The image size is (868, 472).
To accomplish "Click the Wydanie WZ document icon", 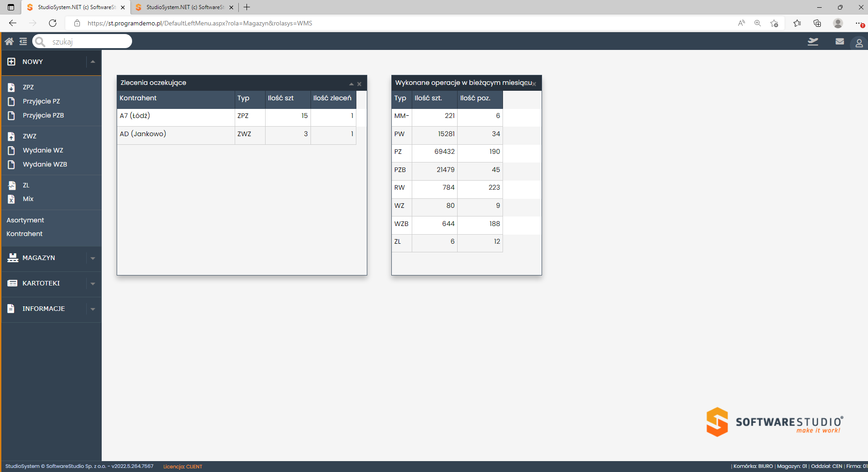I will pos(11,150).
